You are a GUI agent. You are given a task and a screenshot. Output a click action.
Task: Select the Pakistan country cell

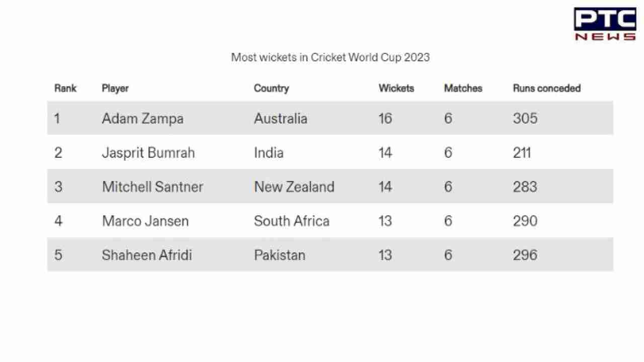(279, 255)
